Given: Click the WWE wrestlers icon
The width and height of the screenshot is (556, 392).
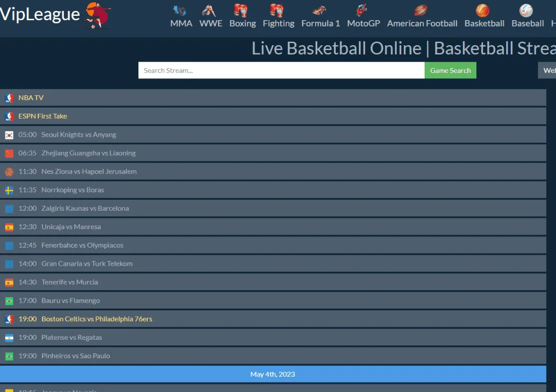Looking at the screenshot, I should tap(209, 11).
